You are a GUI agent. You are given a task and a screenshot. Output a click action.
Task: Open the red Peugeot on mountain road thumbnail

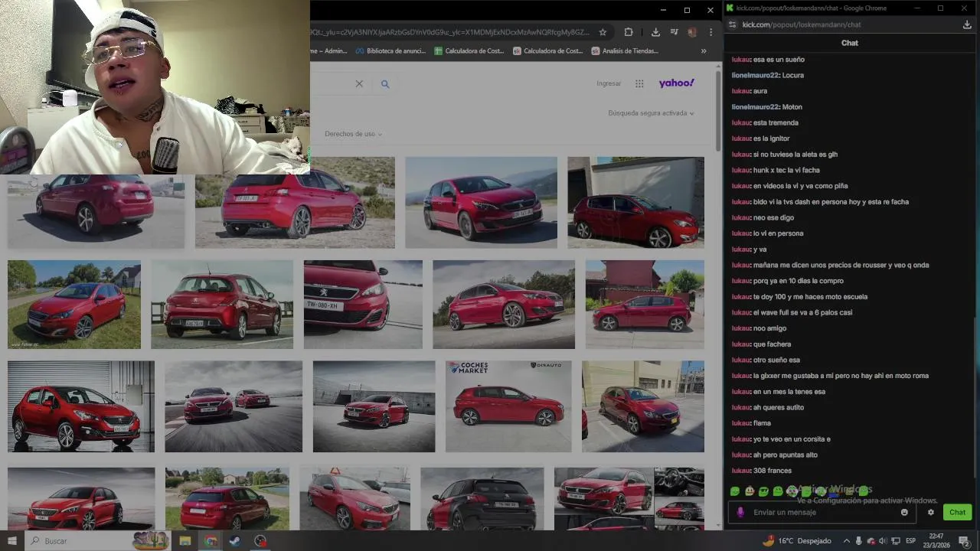point(481,202)
